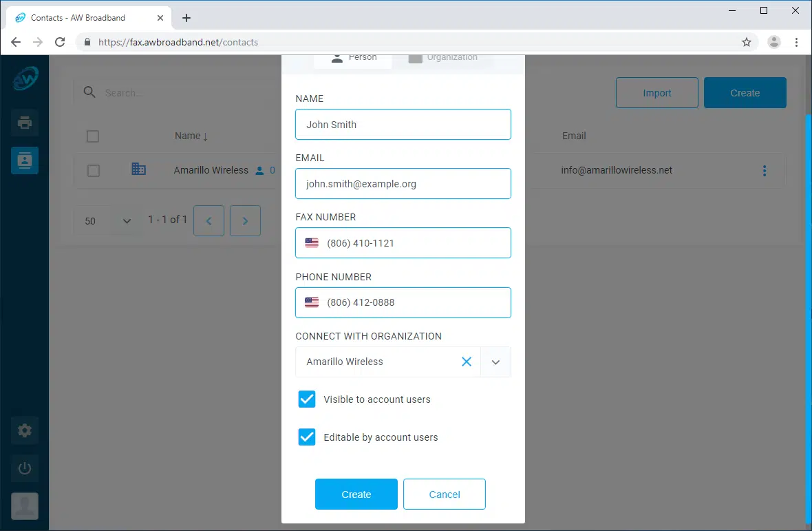Click the power logout icon
Image resolution: width=812 pixels, height=531 pixels.
tap(24, 468)
